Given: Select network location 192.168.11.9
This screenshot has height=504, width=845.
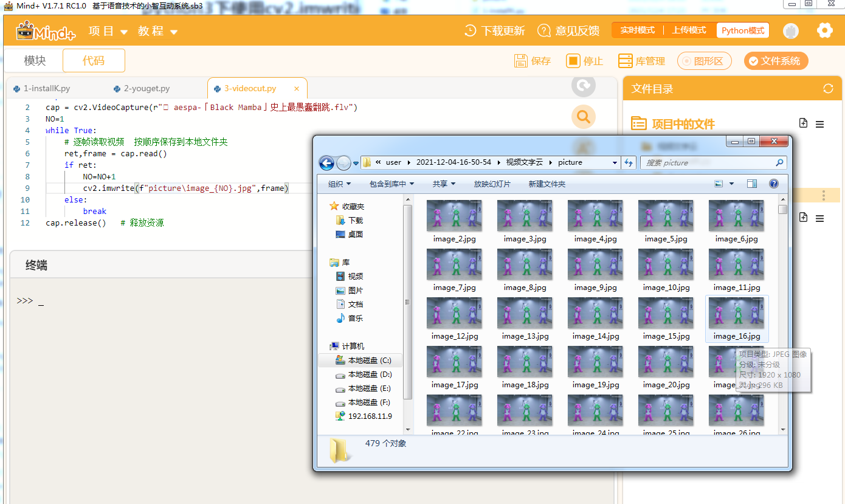Looking at the screenshot, I should pyautogui.click(x=364, y=416).
